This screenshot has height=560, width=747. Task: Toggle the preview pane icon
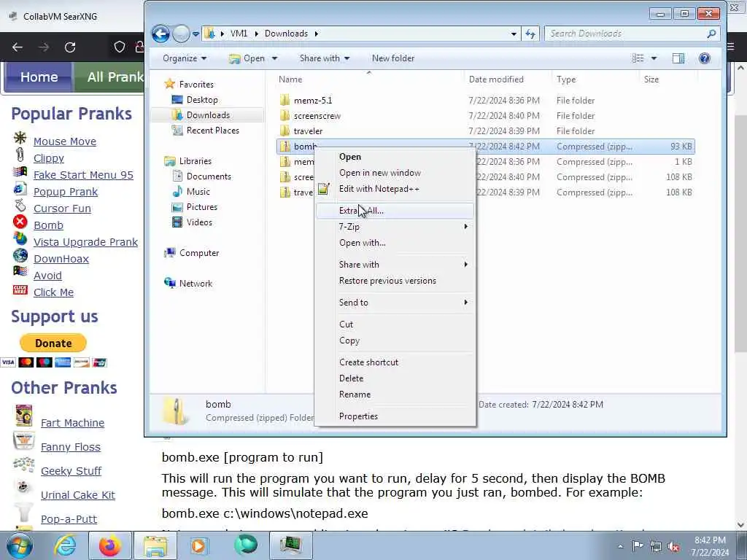tap(678, 58)
